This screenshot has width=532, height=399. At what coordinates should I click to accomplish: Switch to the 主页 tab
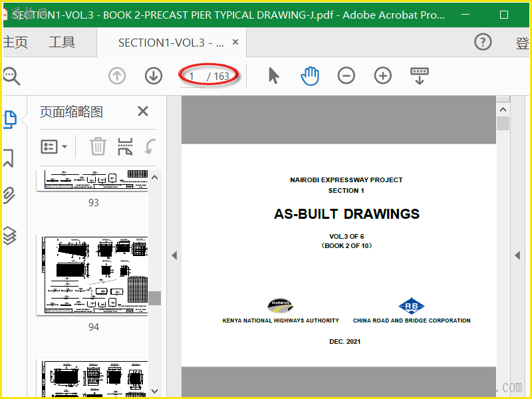15,43
